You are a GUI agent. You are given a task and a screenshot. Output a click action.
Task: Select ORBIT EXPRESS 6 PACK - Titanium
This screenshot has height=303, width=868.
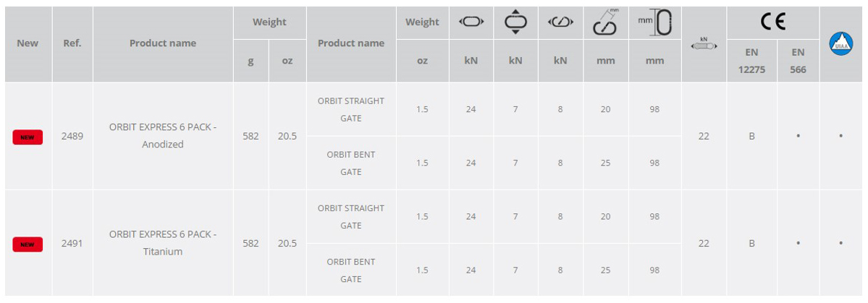click(x=163, y=243)
